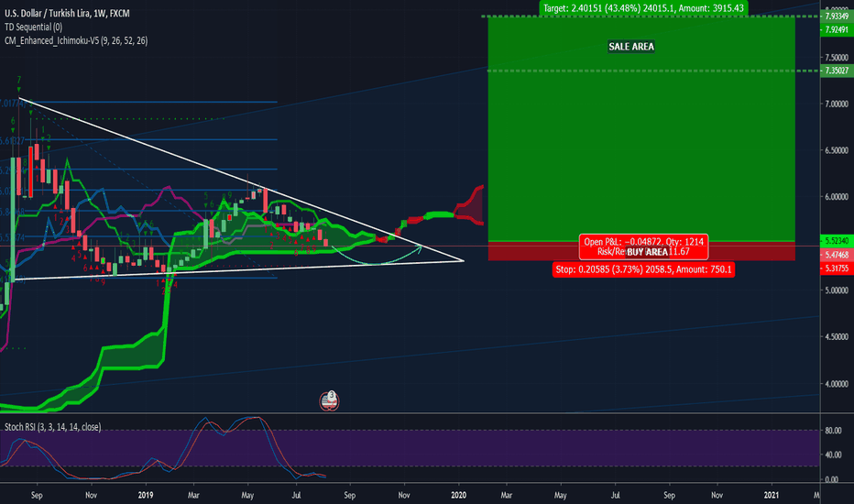Select the Stoch RSI indicator label
The height and width of the screenshot is (504, 854).
tap(52, 427)
